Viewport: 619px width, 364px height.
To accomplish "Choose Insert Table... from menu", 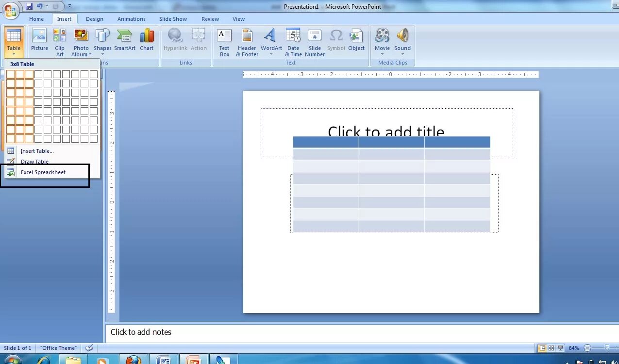I will [51, 151].
